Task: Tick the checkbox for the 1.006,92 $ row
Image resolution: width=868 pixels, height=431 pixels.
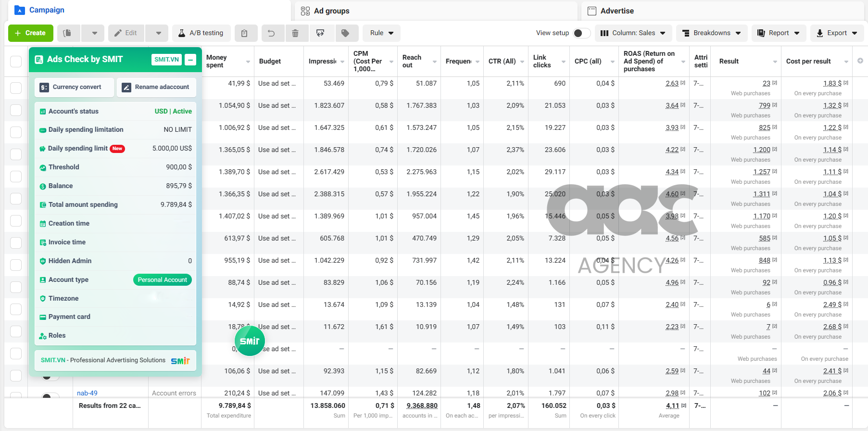Action: [x=16, y=132]
